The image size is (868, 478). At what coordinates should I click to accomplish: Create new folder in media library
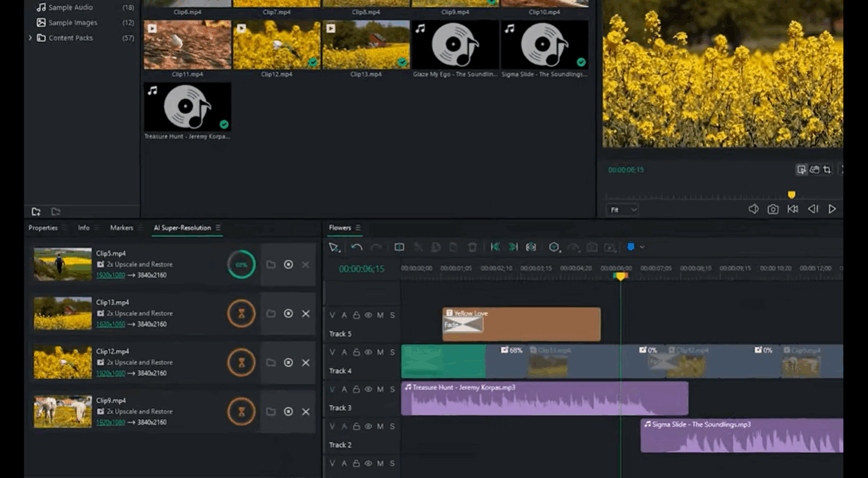pos(36,211)
